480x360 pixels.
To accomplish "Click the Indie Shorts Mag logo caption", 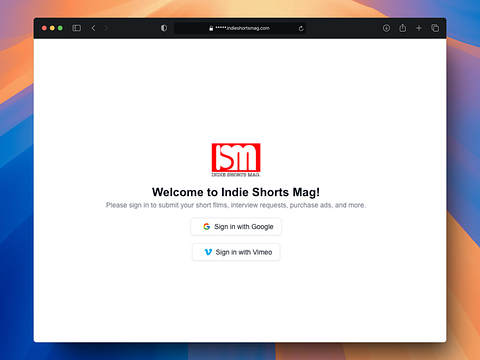I will (236, 175).
